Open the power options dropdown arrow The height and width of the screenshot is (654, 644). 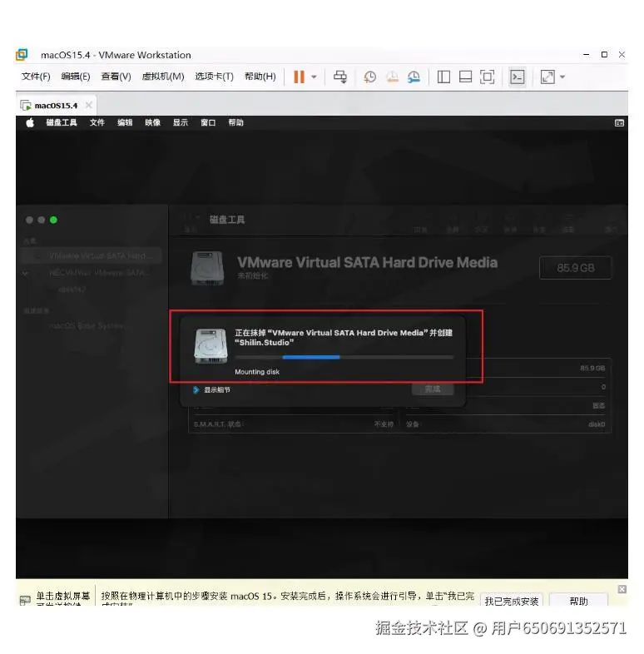click(314, 77)
